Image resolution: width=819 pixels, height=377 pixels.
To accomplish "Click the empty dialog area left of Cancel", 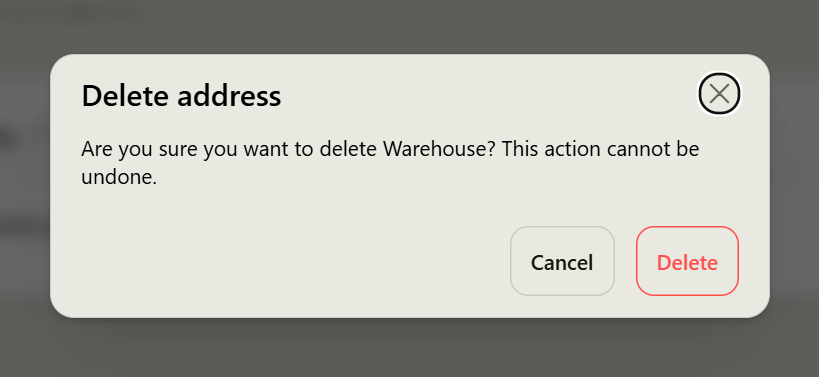I will point(282,261).
